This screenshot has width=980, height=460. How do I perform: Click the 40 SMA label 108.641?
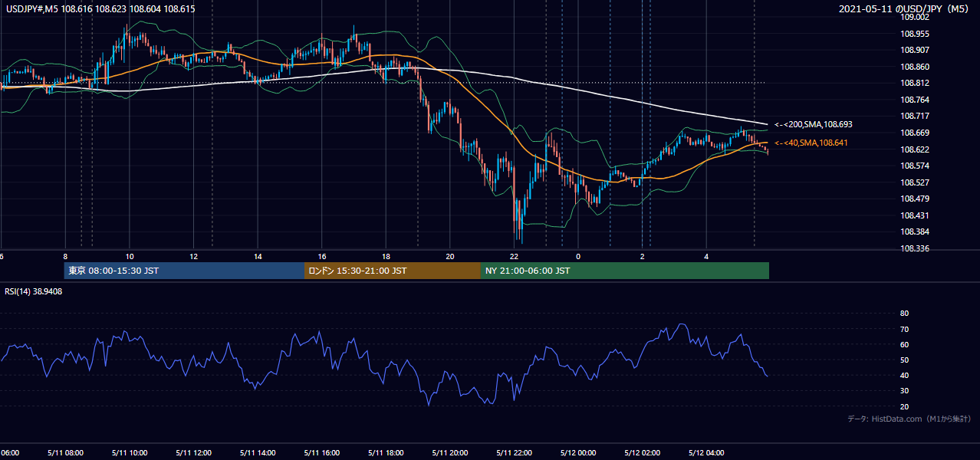(x=812, y=143)
